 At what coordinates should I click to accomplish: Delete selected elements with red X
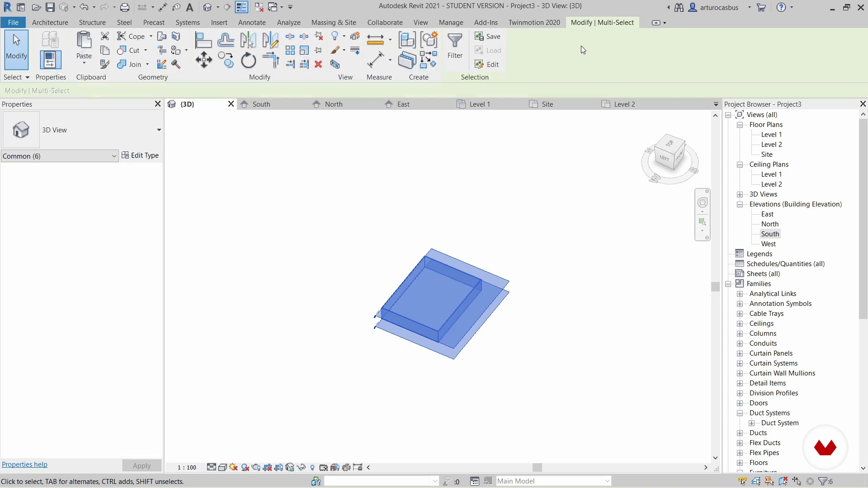[x=318, y=64]
